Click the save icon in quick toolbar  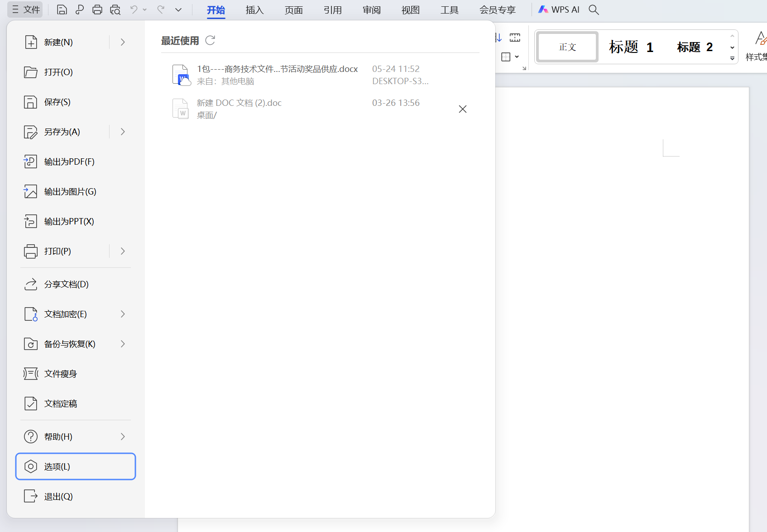62,9
